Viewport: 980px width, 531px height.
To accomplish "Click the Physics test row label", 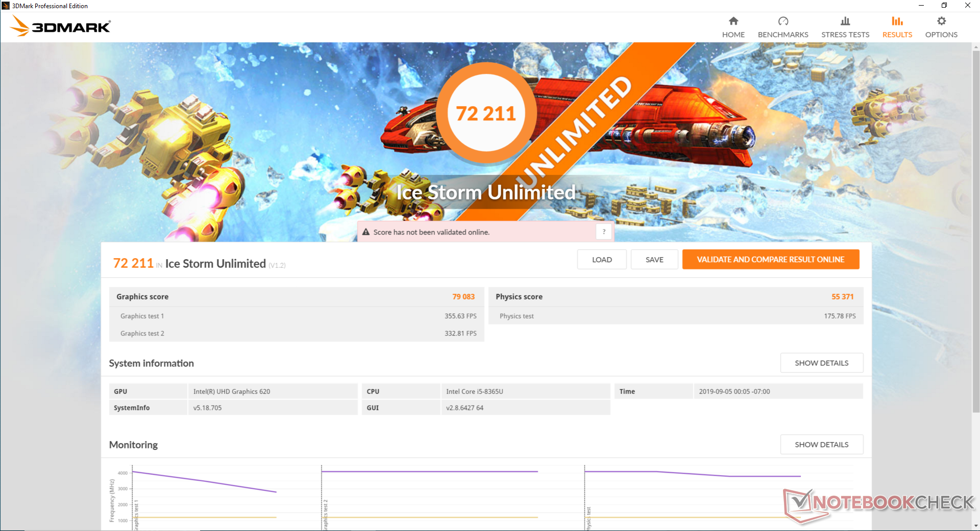I will (x=517, y=316).
